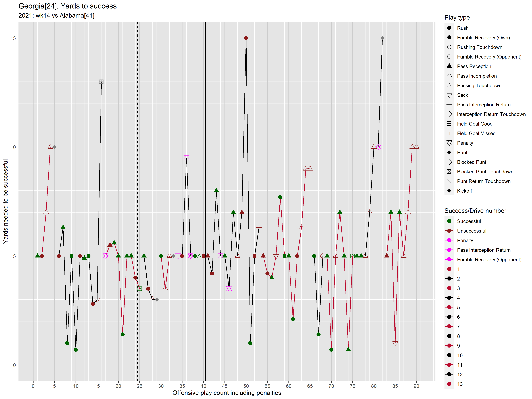
Task: Click the 'Play type' legend heading
Action: point(457,18)
